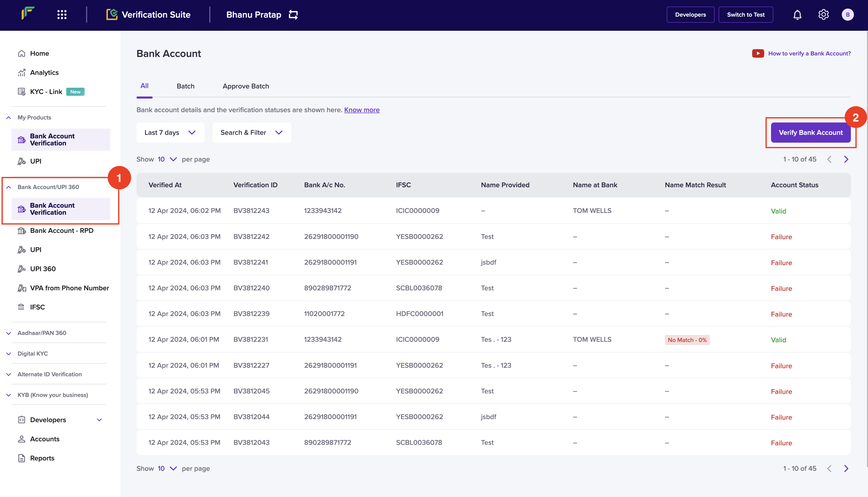Switch to the Approve Batch tab
868x497 pixels.
click(246, 86)
